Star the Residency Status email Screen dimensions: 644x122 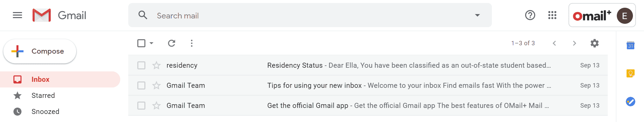156,65
